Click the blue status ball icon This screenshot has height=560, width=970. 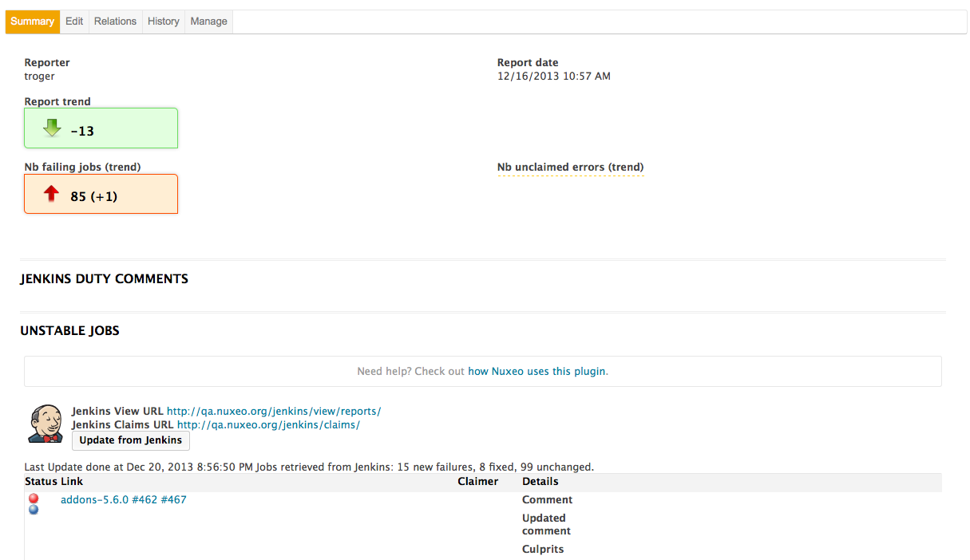click(34, 509)
